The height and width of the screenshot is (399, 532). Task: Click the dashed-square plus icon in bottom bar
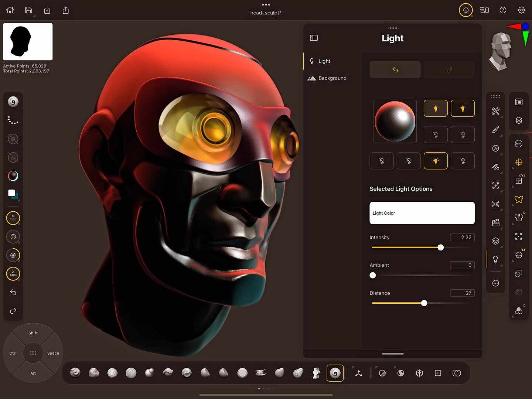[x=438, y=373]
